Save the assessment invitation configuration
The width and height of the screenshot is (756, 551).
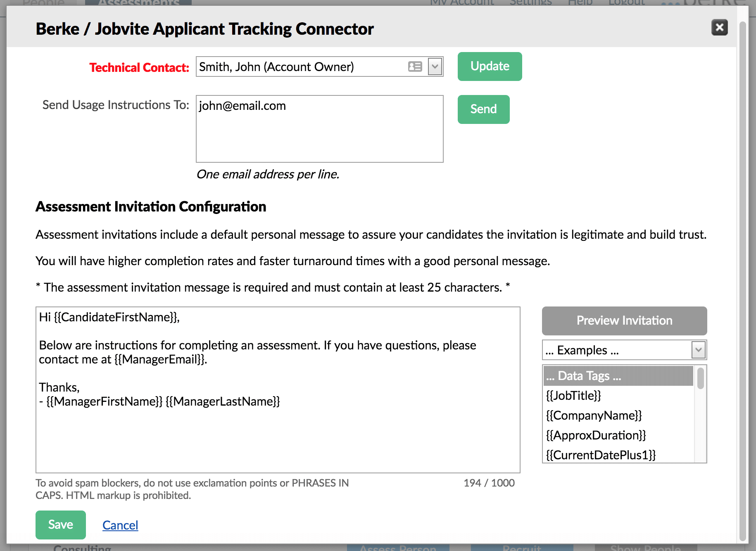(x=60, y=525)
